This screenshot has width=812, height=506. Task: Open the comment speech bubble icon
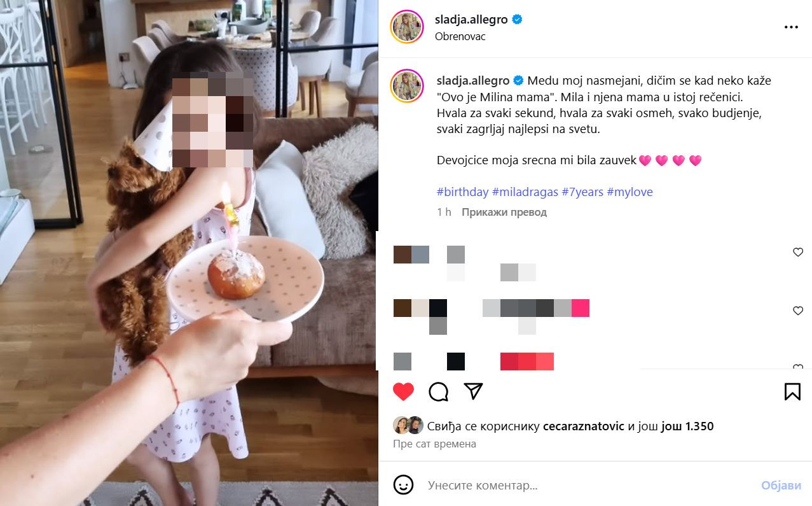(439, 391)
